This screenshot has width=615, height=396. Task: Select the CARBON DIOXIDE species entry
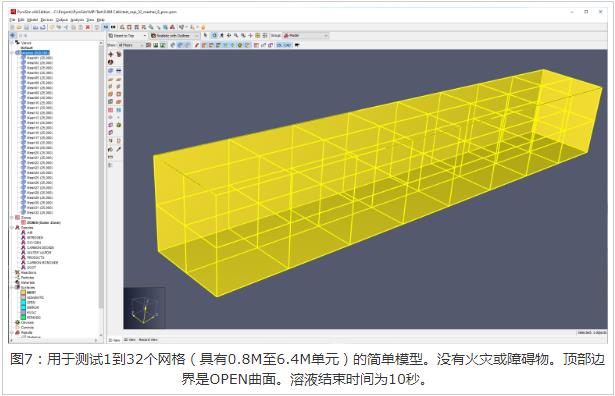[40, 248]
